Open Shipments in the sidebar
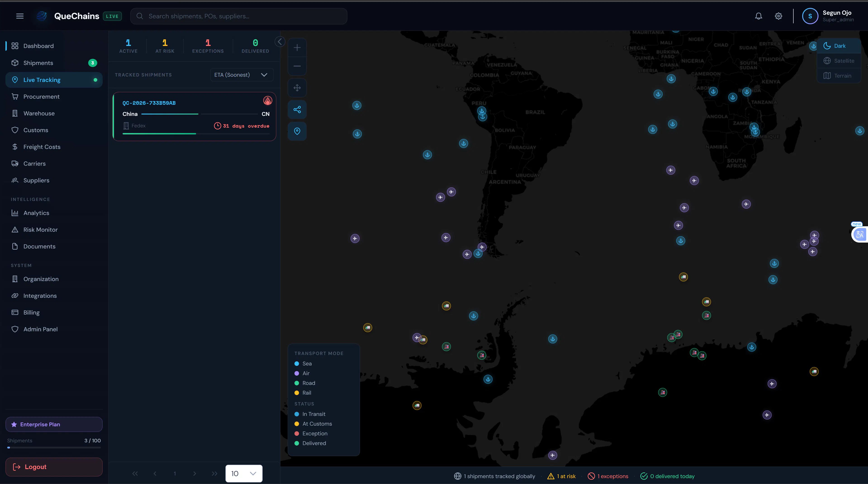 (54, 63)
